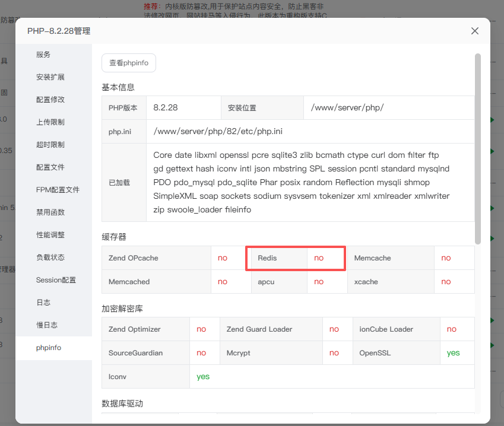Select 安装扩展 to install extensions

[50, 77]
